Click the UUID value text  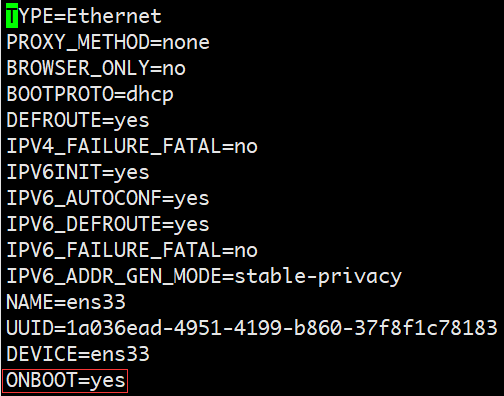pos(282,328)
